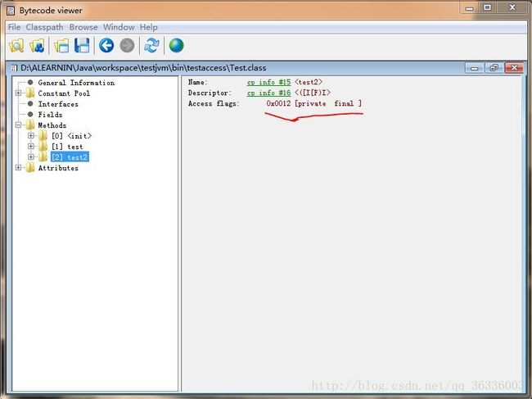The height and width of the screenshot is (399, 532).
Task: Expand the Constant Pool node
Action: (18, 93)
